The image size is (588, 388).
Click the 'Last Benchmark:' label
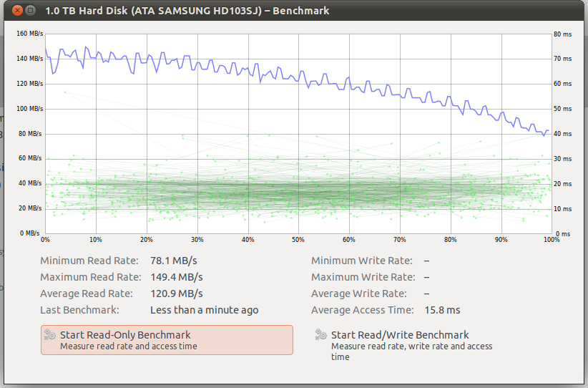point(79,310)
